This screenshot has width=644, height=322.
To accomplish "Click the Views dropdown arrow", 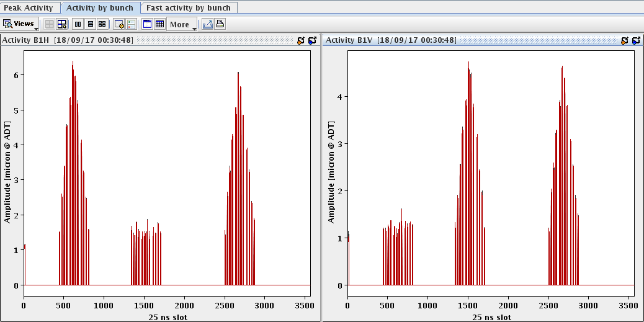I will 36,29.
